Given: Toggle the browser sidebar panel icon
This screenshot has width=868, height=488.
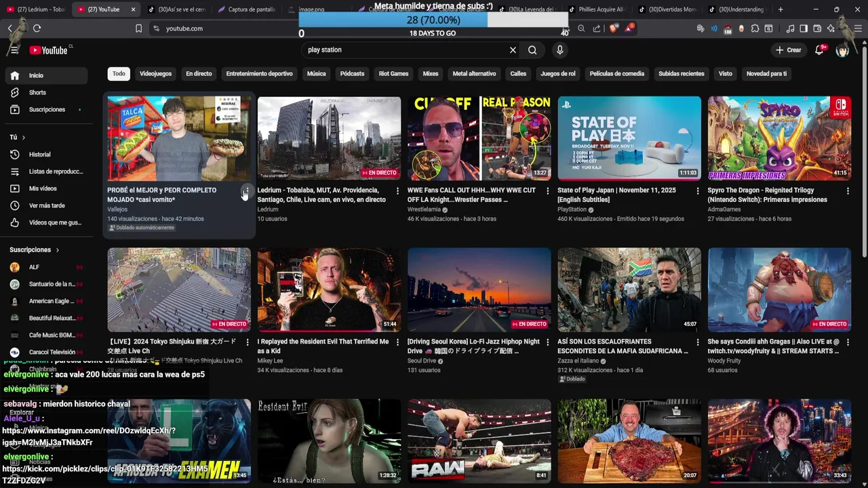Looking at the screenshot, I should (804, 28).
